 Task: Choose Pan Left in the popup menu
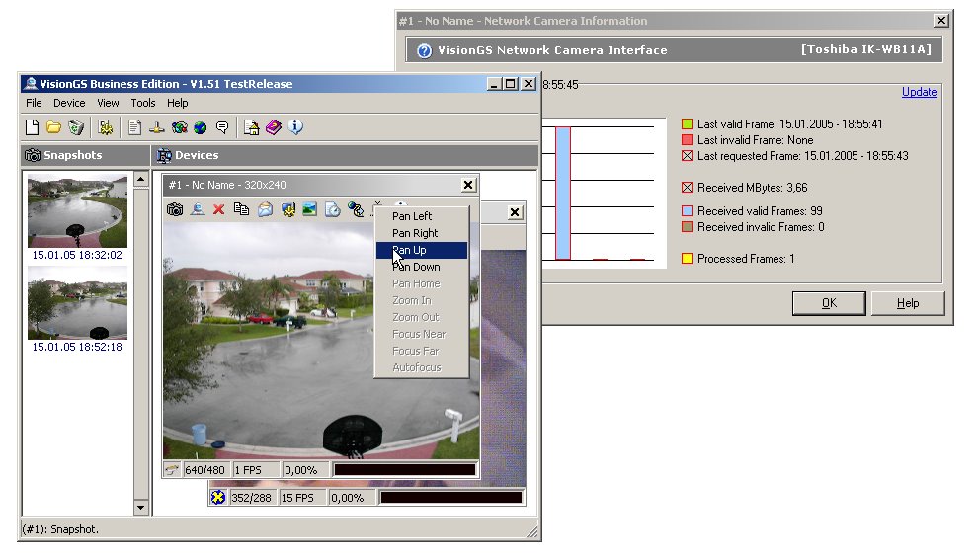(412, 216)
